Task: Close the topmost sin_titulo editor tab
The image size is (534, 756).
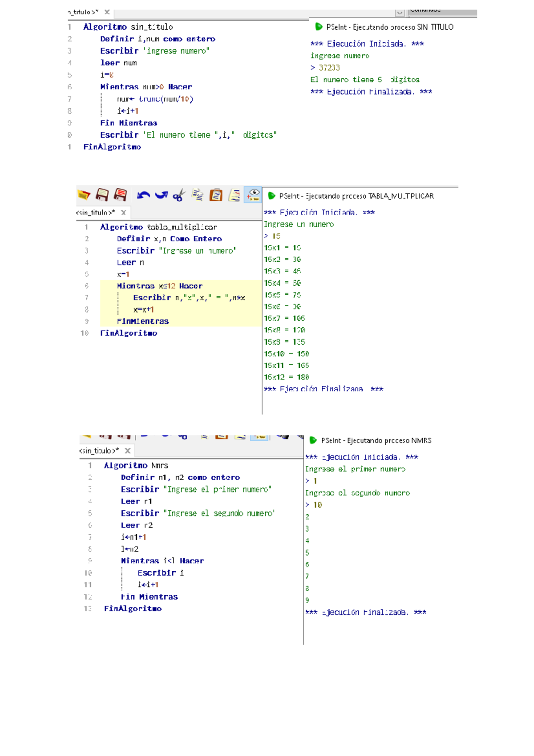Action: click(x=107, y=12)
